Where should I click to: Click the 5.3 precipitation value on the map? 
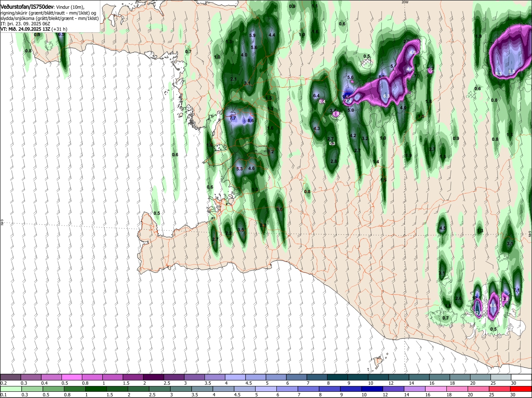[x=239, y=169]
